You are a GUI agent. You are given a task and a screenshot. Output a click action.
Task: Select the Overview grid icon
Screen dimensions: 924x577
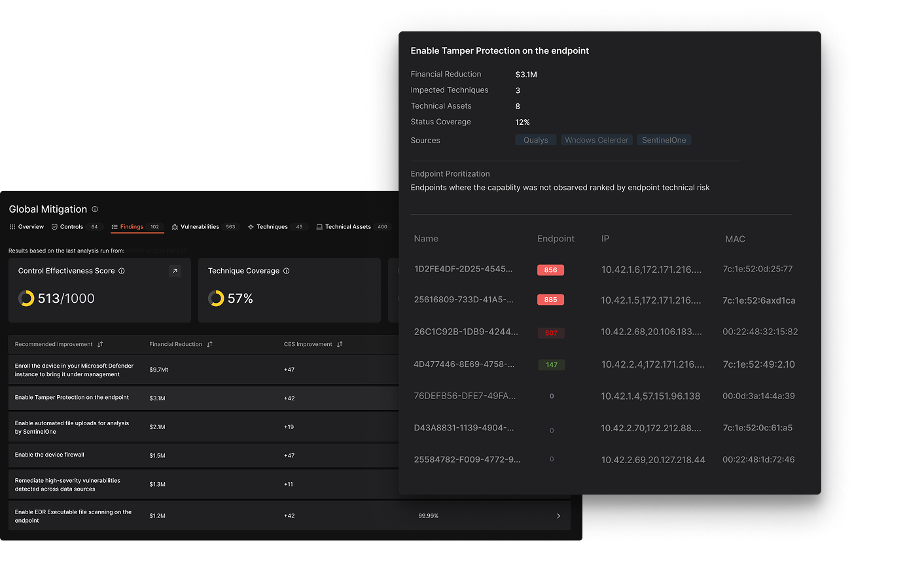point(14,226)
